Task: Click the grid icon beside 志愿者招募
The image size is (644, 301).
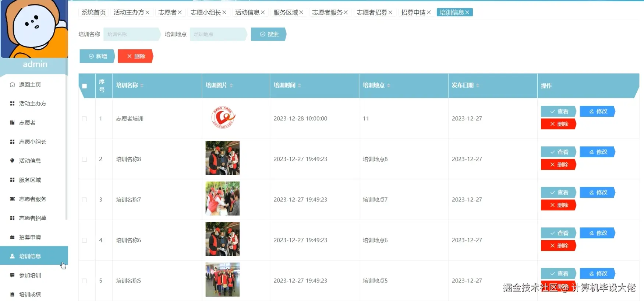Action: (12, 218)
